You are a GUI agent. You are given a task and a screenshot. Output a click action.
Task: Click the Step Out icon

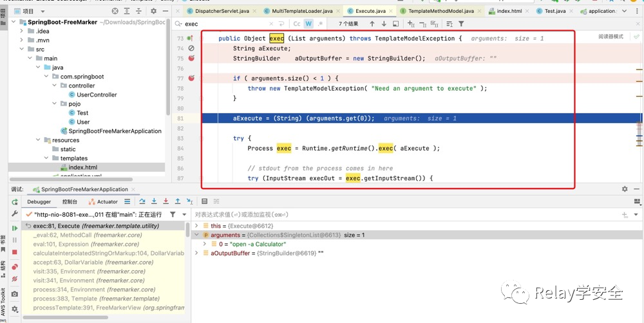coord(178,201)
